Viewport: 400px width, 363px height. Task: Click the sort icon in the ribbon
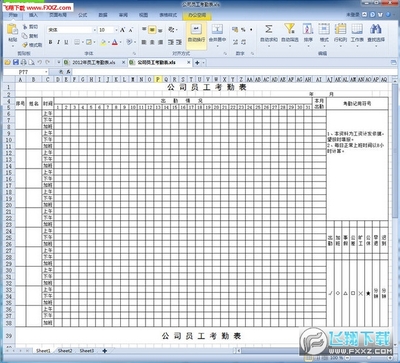coord(308,29)
